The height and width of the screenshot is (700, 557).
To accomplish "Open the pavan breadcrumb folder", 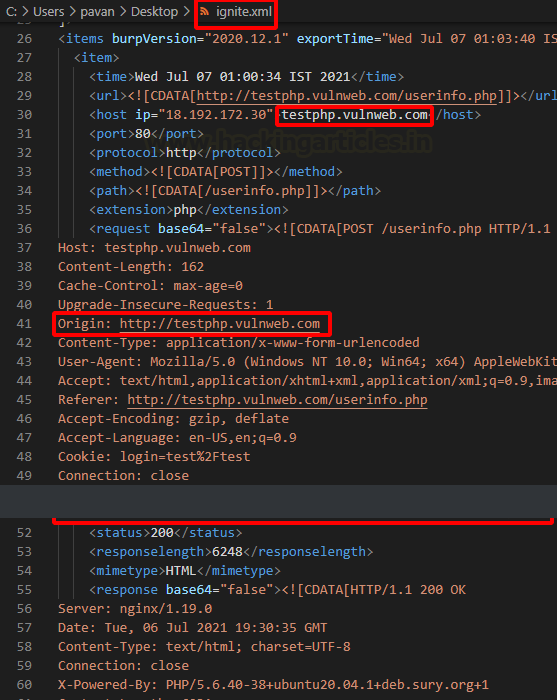I will pos(97,12).
